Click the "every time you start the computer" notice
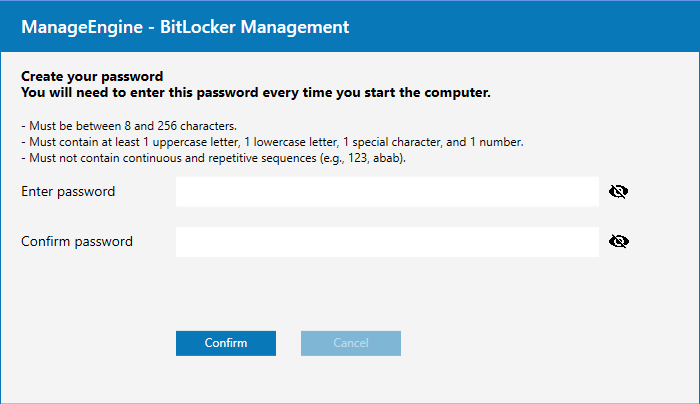Screen dimensions: 700x404 pyautogui.click(x=256, y=93)
